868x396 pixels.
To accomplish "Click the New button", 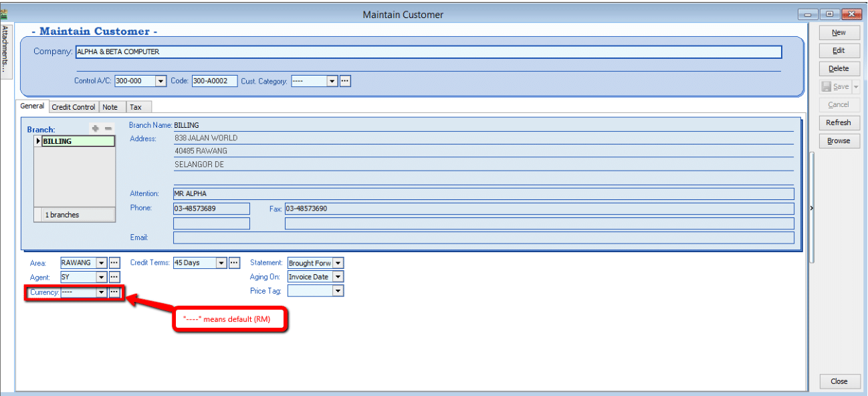I will click(x=839, y=32).
